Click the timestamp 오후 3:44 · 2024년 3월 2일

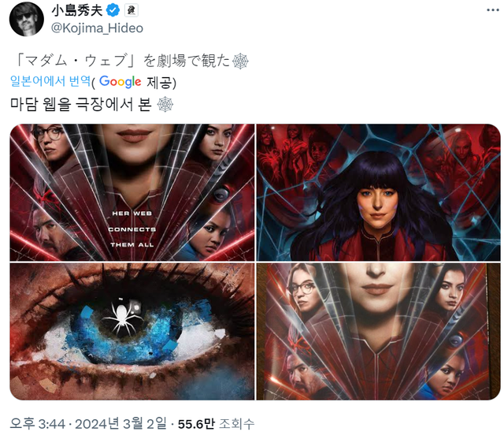(x=89, y=424)
